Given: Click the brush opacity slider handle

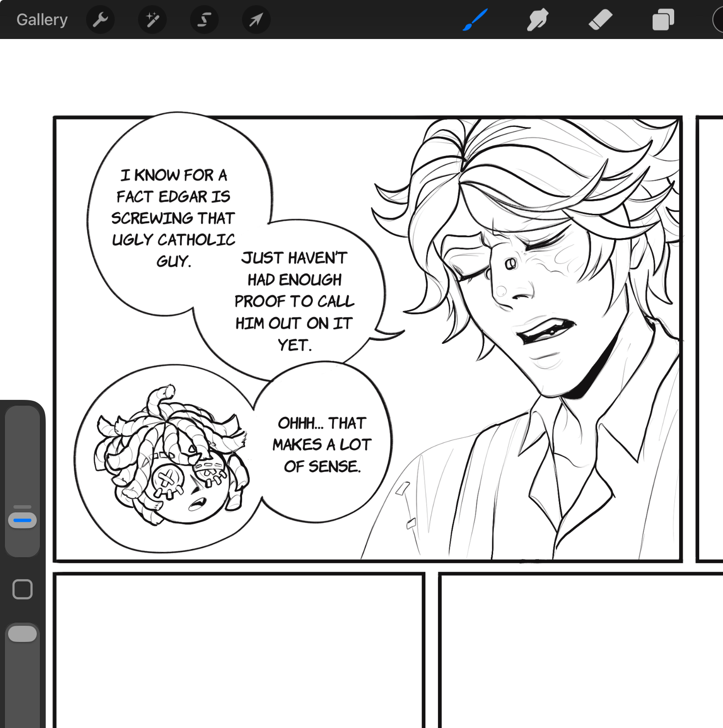Looking at the screenshot, I should pos(22,633).
